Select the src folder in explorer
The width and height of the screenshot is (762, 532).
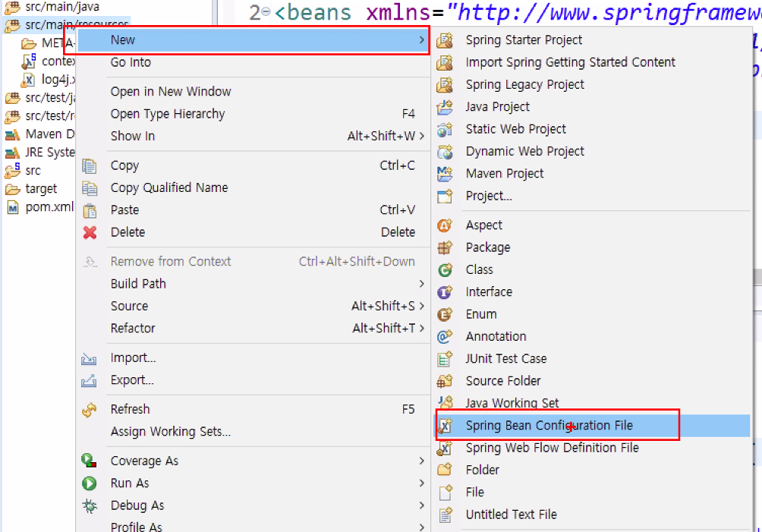point(33,171)
